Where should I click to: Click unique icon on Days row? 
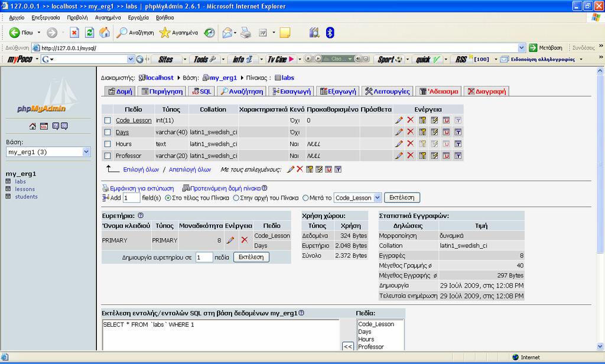[x=446, y=132]
